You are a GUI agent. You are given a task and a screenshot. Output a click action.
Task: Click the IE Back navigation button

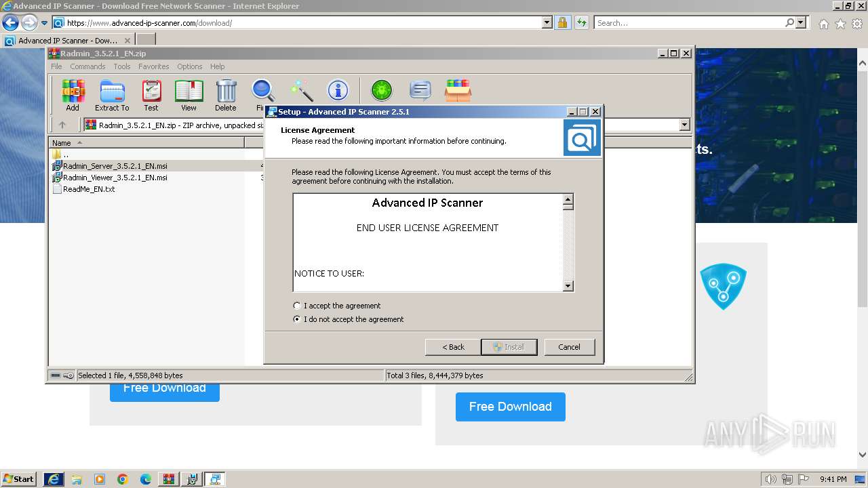tap(10, 23)
